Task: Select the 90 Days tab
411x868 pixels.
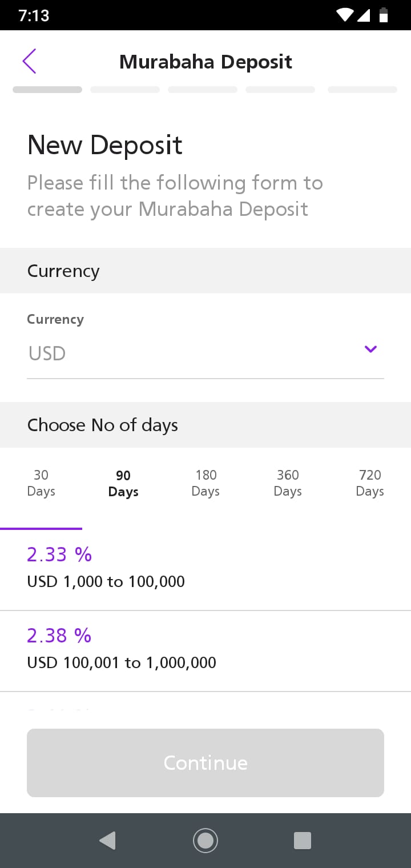Action: point(123,484)
